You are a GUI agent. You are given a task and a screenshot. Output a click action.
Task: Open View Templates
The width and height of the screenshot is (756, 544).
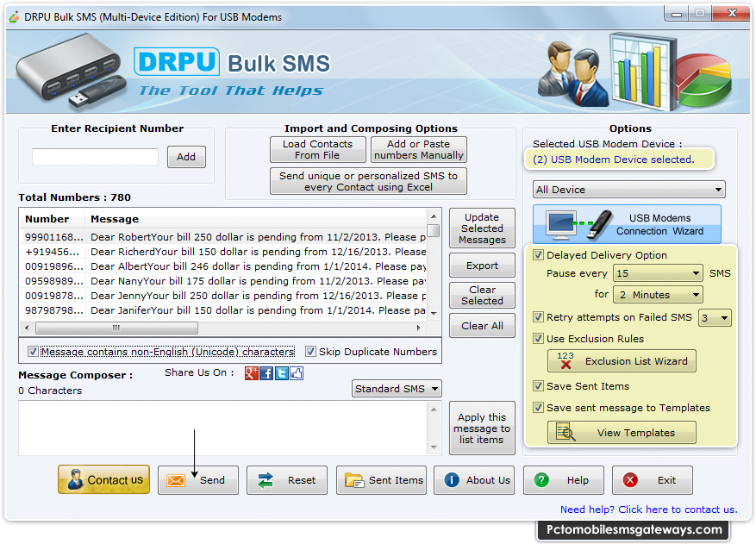point(622,432)
